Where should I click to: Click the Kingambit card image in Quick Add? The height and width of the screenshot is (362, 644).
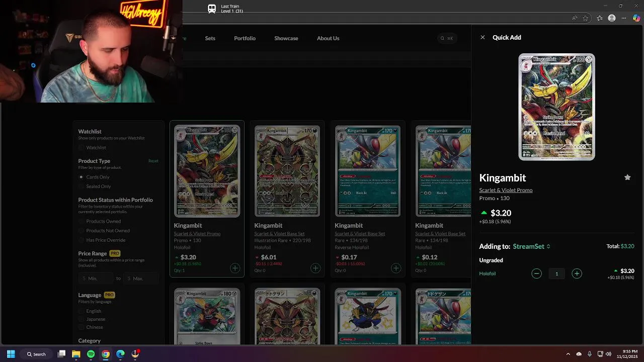pos(556,107)
